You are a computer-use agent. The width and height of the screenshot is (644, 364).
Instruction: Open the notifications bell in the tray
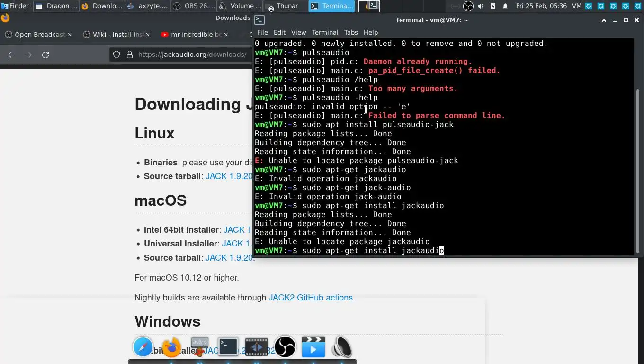coord(505,6)
